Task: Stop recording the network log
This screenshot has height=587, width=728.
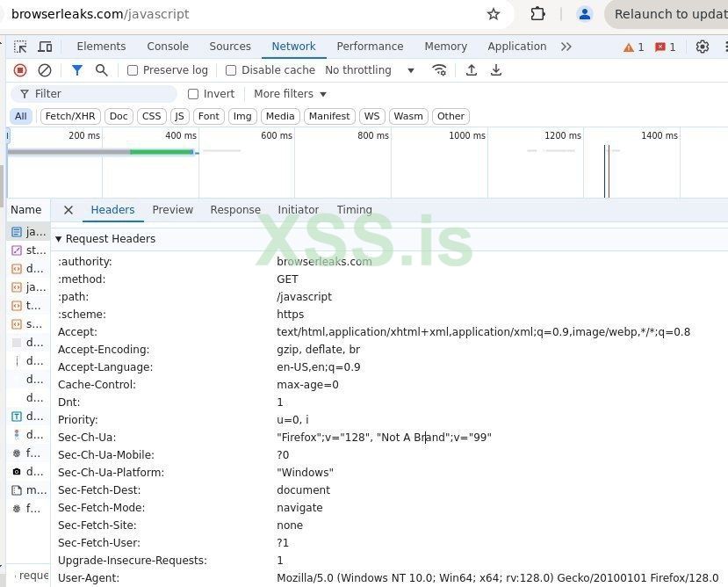Action: [20, 70]
